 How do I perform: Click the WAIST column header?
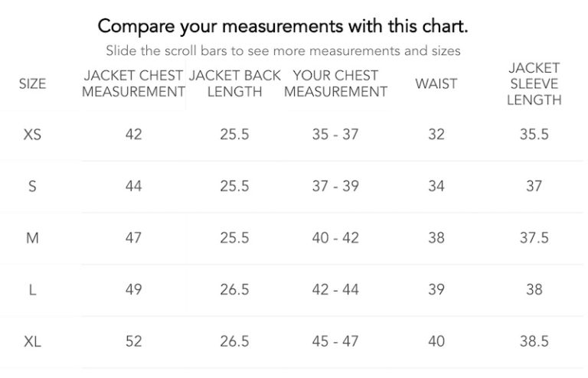(x=436, y=83)
